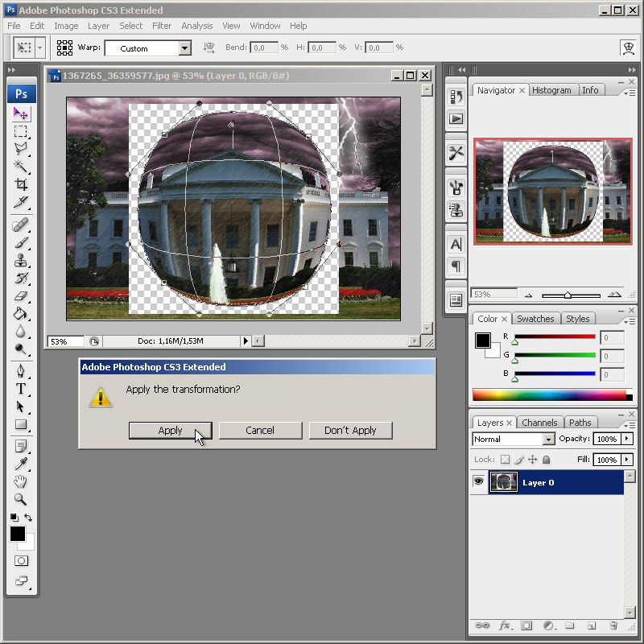Open the Filter menu
The image size is (644, 644).
point(162,26)
